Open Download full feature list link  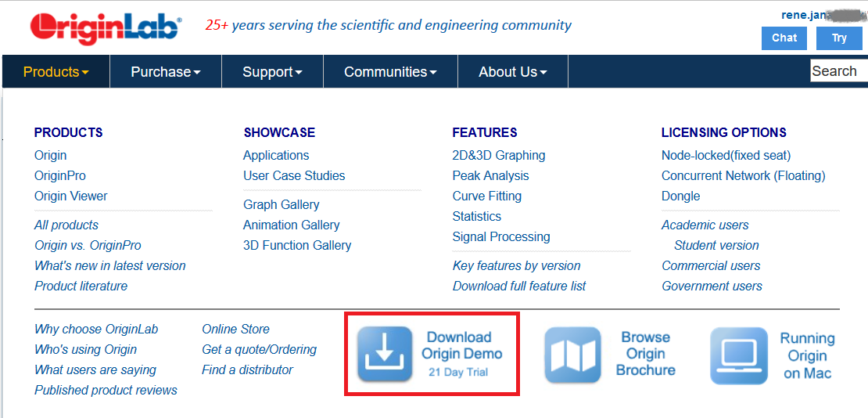point(519,286)
